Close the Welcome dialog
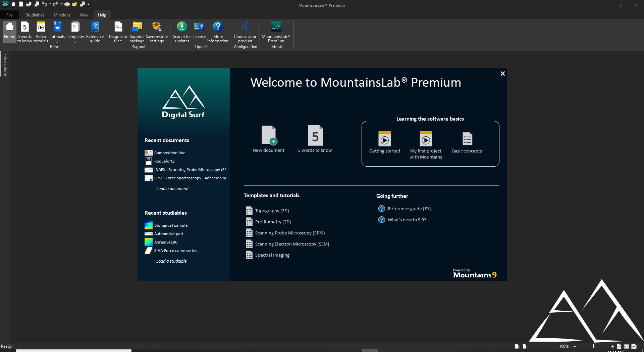 pos(502,74)
